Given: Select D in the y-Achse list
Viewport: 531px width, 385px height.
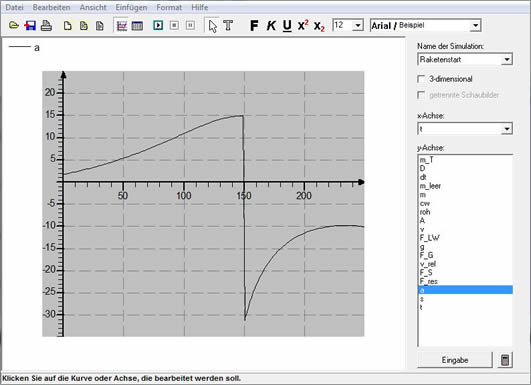Looking at the screenshot, I should pos(466,168).
